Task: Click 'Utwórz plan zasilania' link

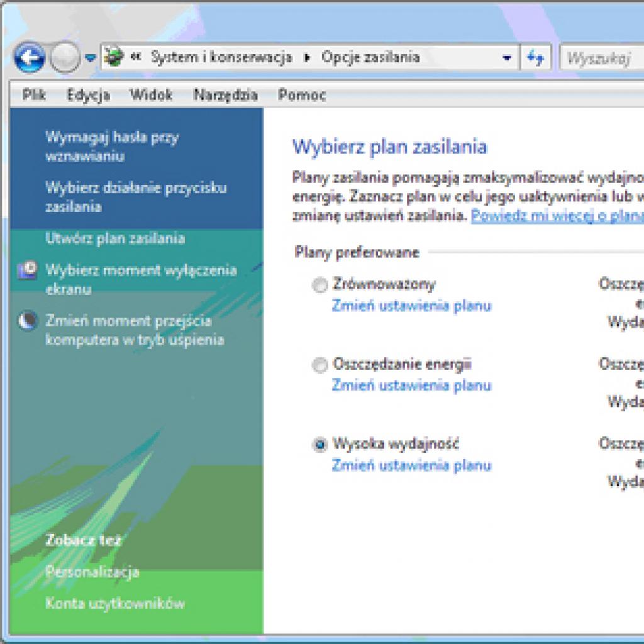Action: click(115, 238)
